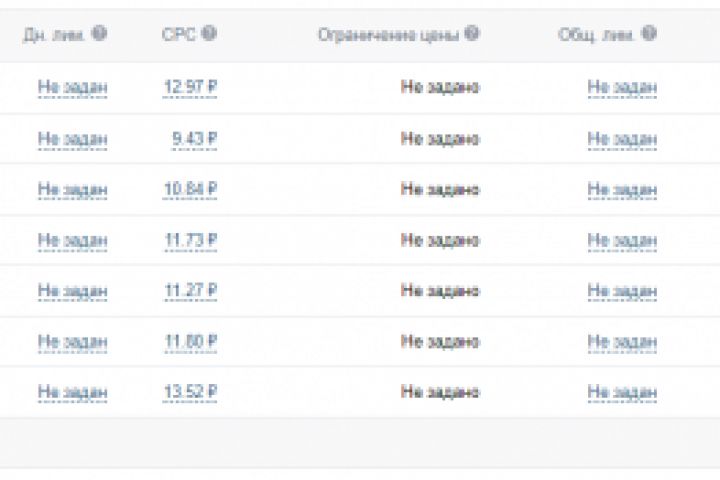Edit the CPC value 9.43 ₽

coord(194,139)
